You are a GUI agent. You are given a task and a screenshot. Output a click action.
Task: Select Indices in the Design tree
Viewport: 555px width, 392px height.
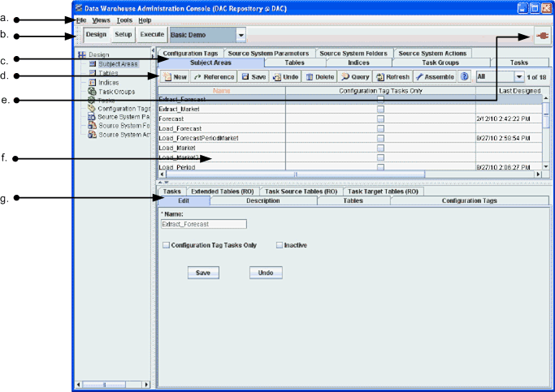(108, 82)
